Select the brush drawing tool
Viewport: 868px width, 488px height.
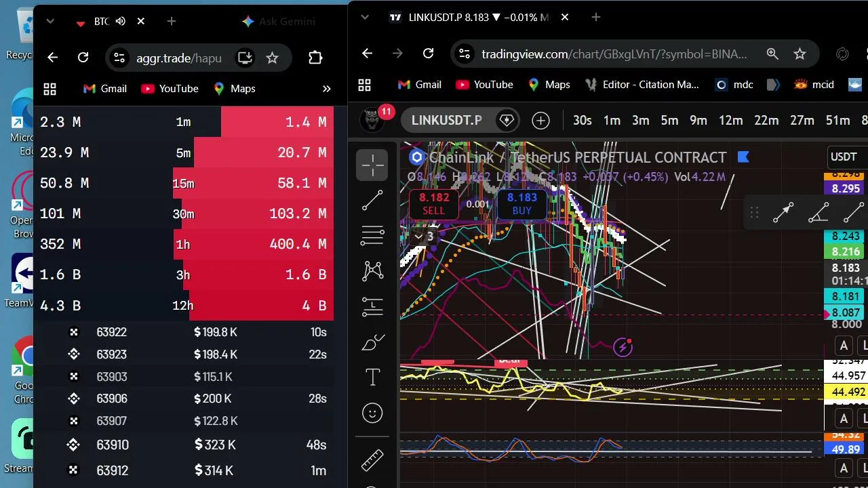(372, 342)
